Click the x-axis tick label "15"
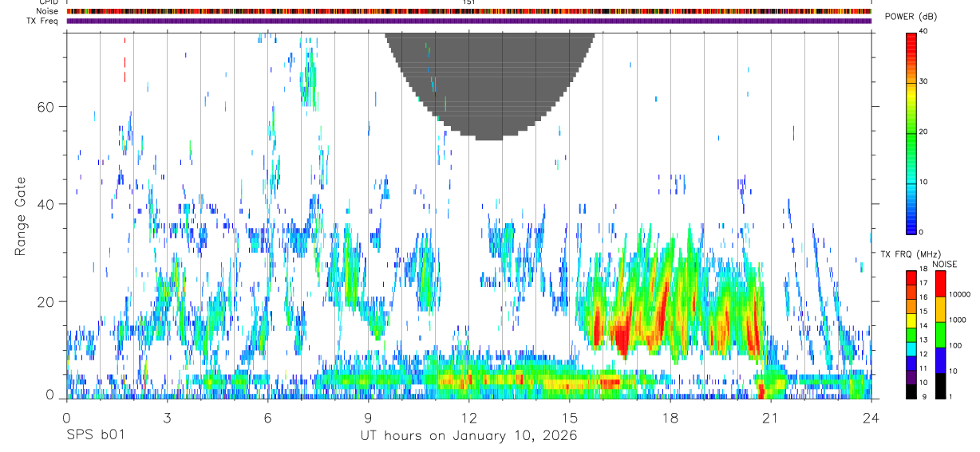980x452 pixels. [x=569, y=418]
